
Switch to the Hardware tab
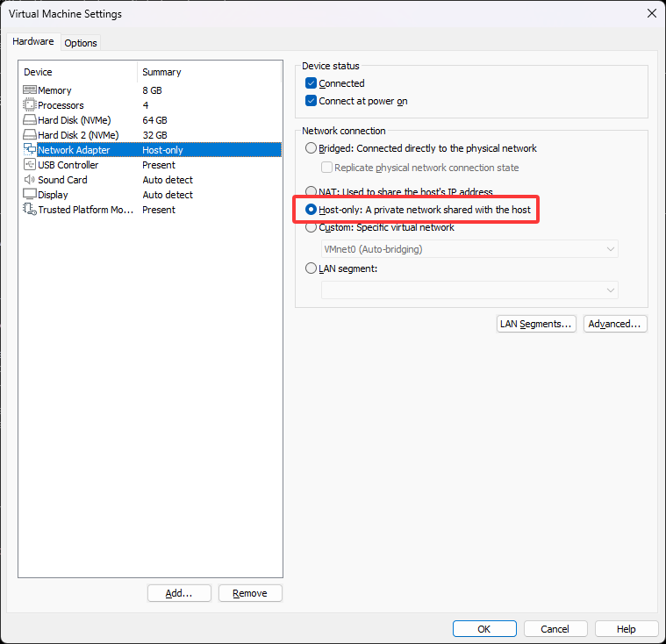point(33,41)
